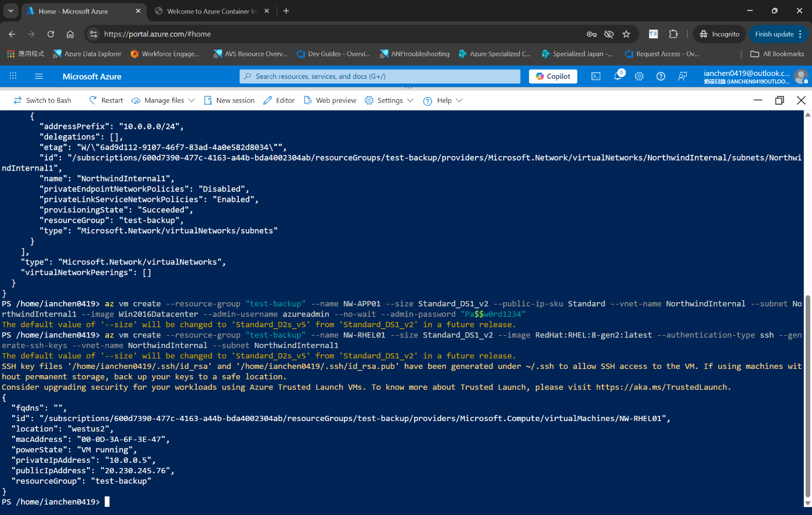Open Dev Guides bookmark
812x515 pixels.
[333, 54]
